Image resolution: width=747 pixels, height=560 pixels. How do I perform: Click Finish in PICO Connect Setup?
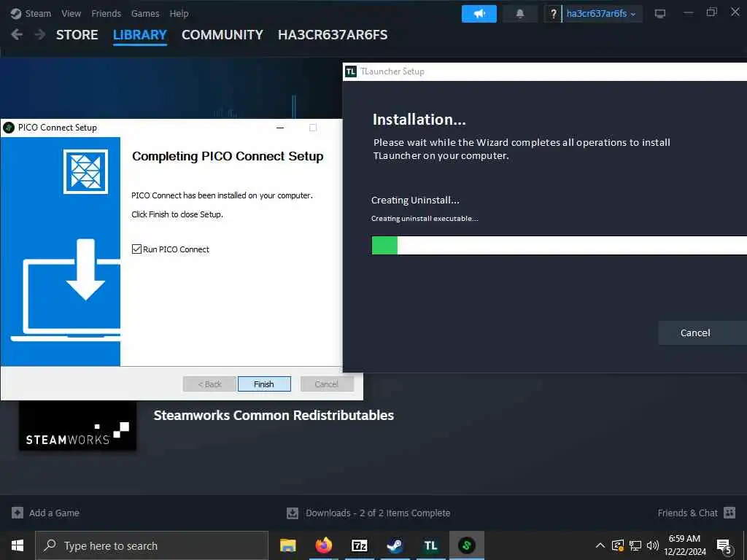[264, 384]
